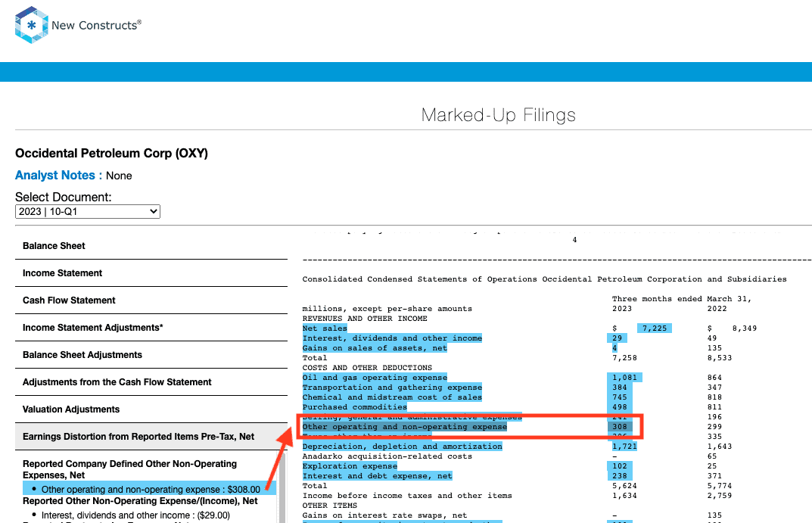Click the highlighted 238 value
The width and height of the screenshot is (812, 523).
[x=620, y=476]
